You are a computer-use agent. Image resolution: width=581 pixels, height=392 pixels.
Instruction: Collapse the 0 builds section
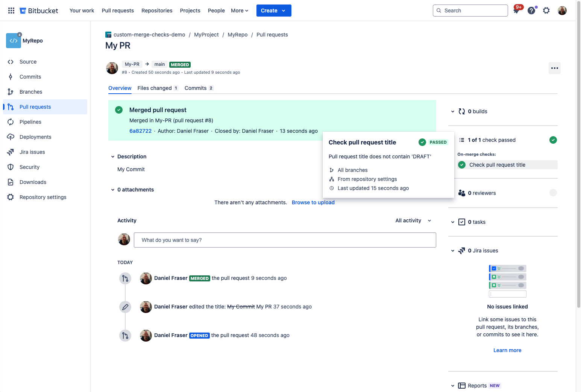453,111
